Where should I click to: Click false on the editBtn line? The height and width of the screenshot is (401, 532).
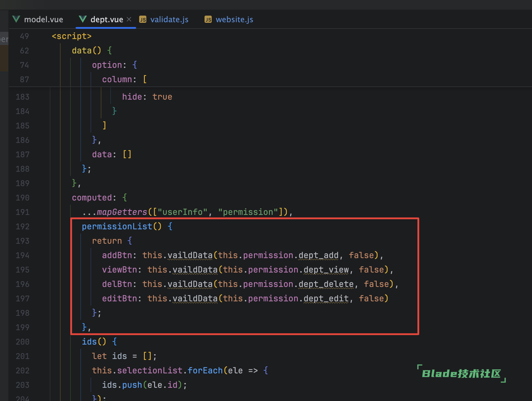(371, 298)
